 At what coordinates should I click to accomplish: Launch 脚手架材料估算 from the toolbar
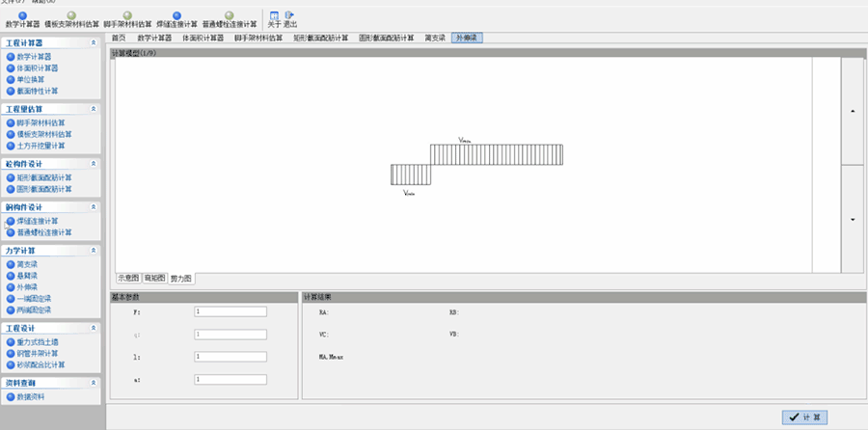(127, 17)
